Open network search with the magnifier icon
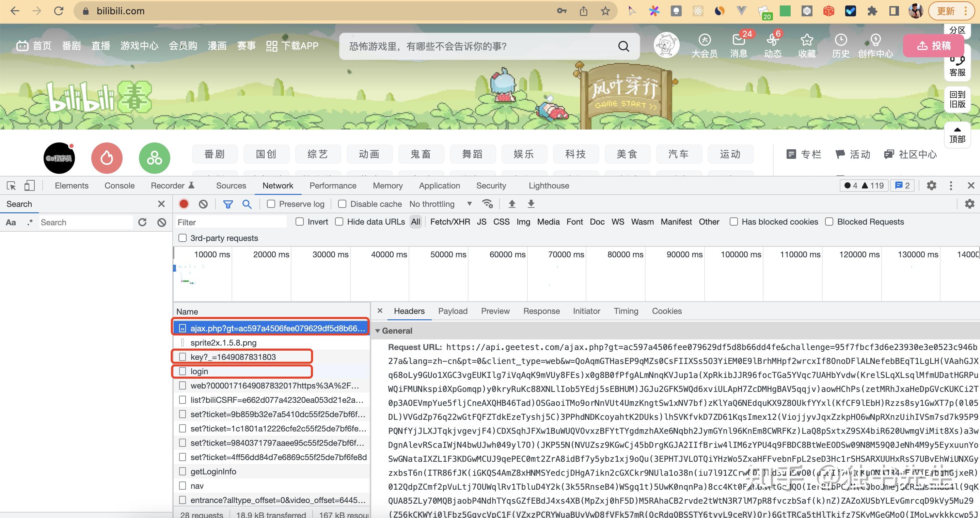980x518 pixels. (247, 204)
